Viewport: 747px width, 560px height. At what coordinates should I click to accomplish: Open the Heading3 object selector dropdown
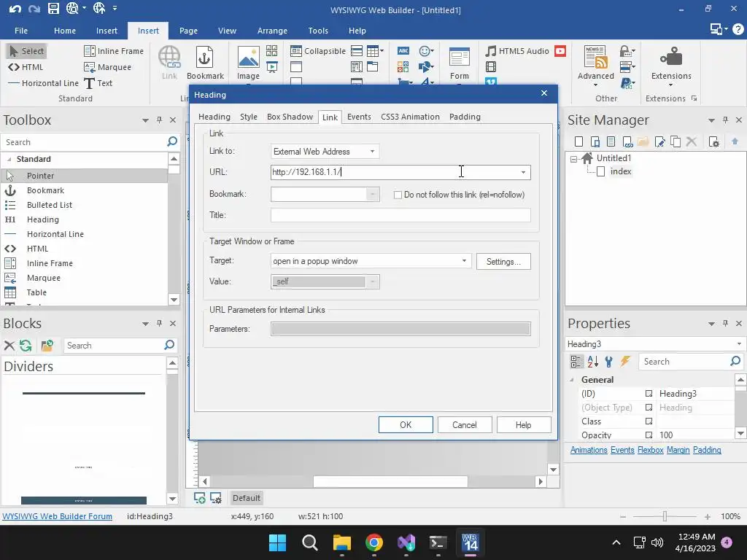click(739, 344)
